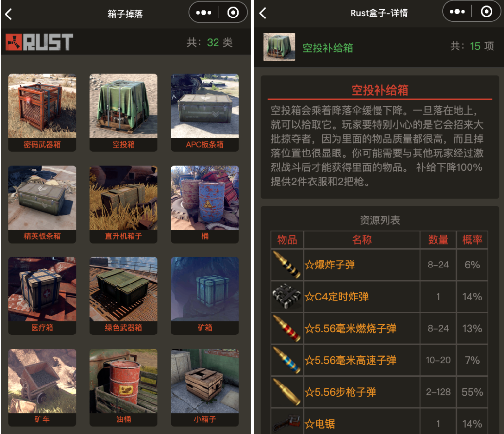504x434 pixels.
Task: Click the RUST logo
Action: point(39,42)
